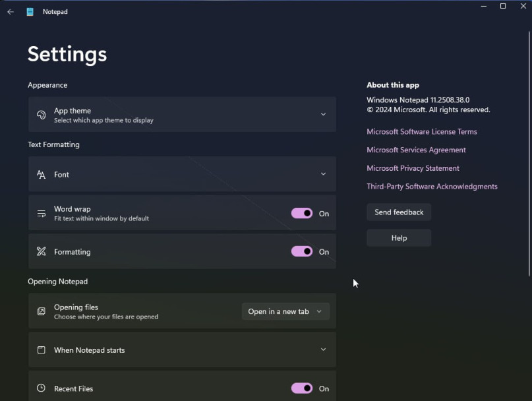The width and height of the screenshot is (532, 401).
Task: Expand the App theme section chevron
Action: point(323,115)
